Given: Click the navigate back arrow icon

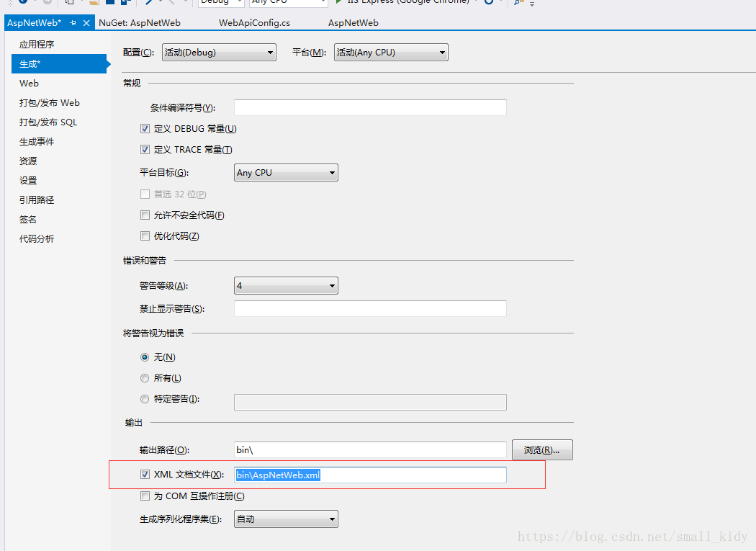Looking at the screenshot, I should click(22, 4).
